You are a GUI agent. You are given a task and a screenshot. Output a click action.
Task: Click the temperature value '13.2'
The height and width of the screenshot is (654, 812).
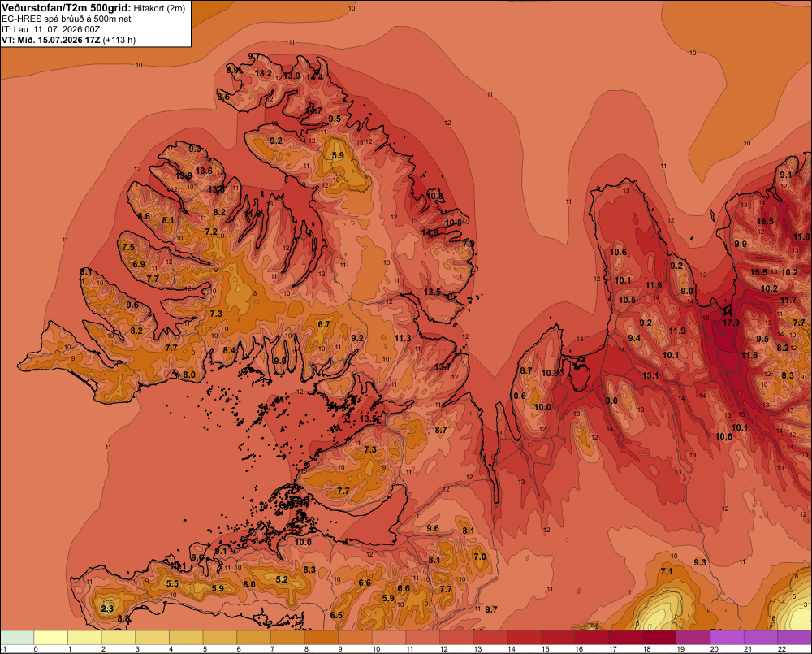pos(263,74)
